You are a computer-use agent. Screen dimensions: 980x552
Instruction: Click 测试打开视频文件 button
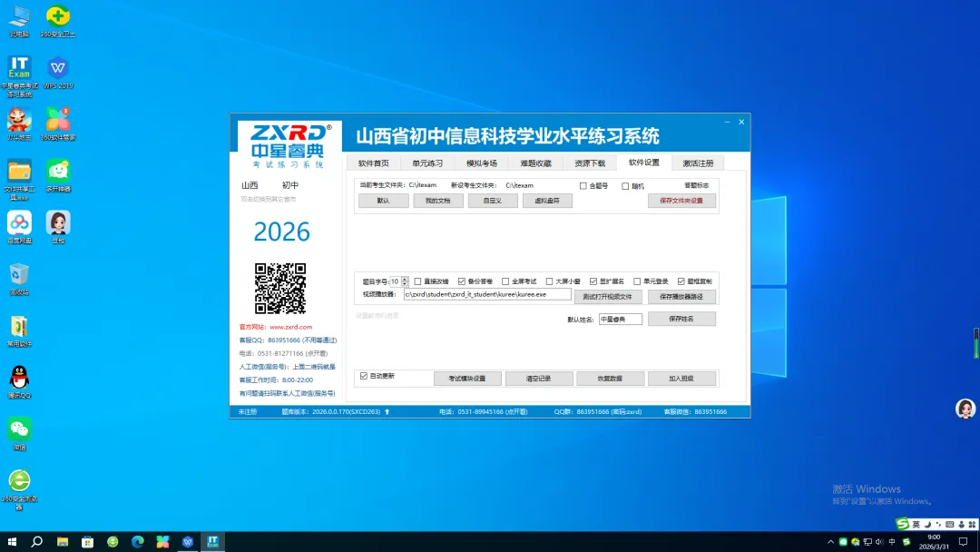coord(607,296)
